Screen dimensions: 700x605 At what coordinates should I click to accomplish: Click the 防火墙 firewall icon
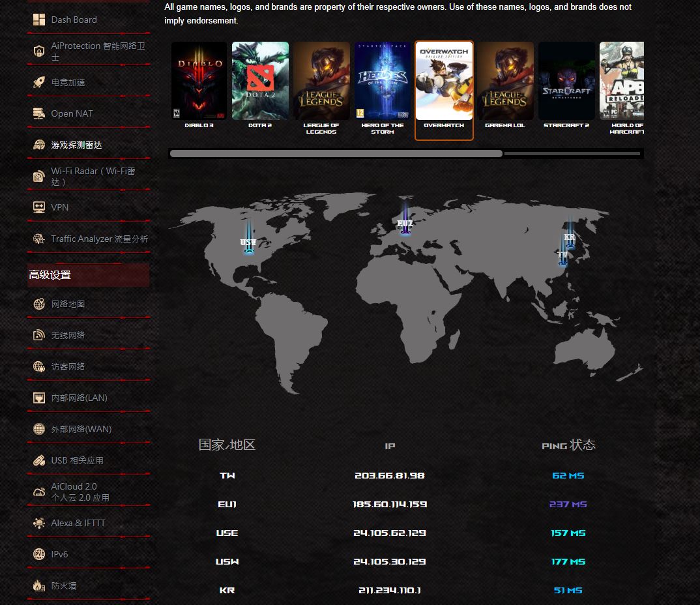coord(39,586)
